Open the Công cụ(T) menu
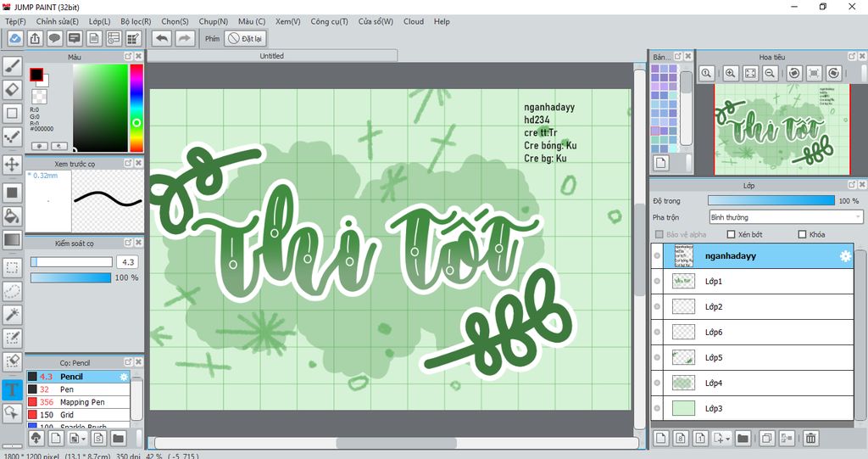 [x=330, y=21]
